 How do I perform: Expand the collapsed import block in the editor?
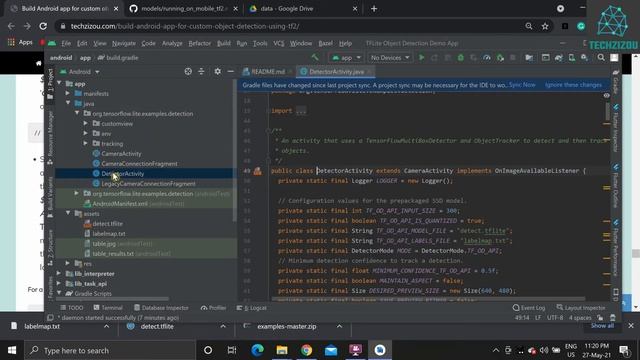pyautogui.click(x=301, y=111)
